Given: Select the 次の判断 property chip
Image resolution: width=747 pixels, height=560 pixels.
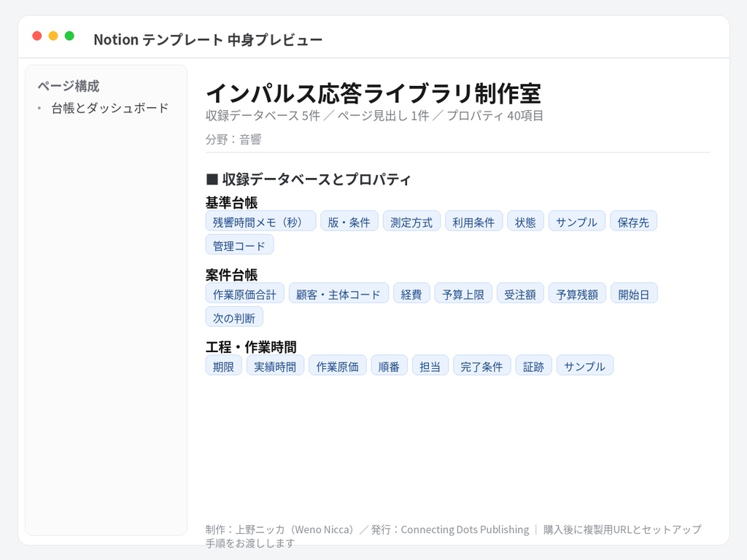Looking at the screenshot, I should point(234,317).
